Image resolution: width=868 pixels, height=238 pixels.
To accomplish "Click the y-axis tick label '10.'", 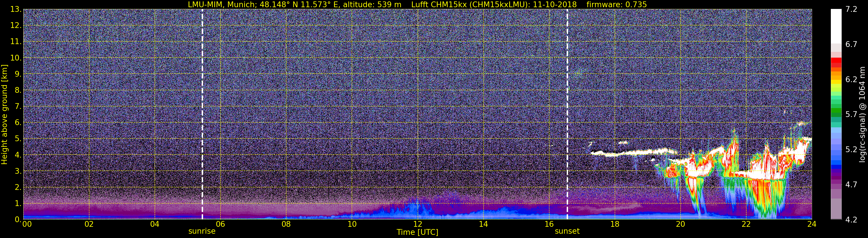I will pyautogui.click(x=16, y=58).
